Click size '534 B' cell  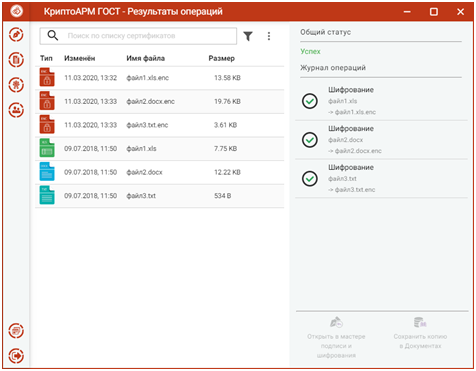223,196
